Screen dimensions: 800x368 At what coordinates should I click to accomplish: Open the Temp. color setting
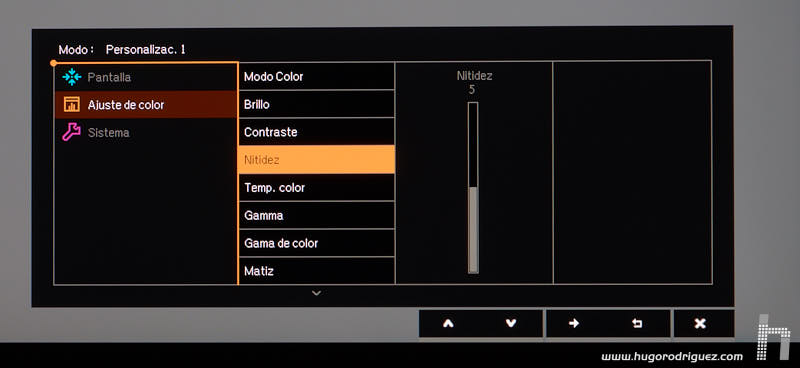click(316, 187)
